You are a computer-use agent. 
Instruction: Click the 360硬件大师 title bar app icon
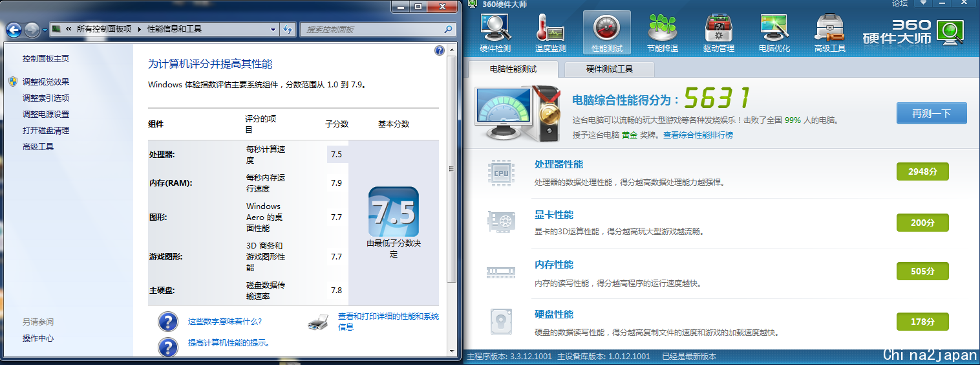(473, 4)
